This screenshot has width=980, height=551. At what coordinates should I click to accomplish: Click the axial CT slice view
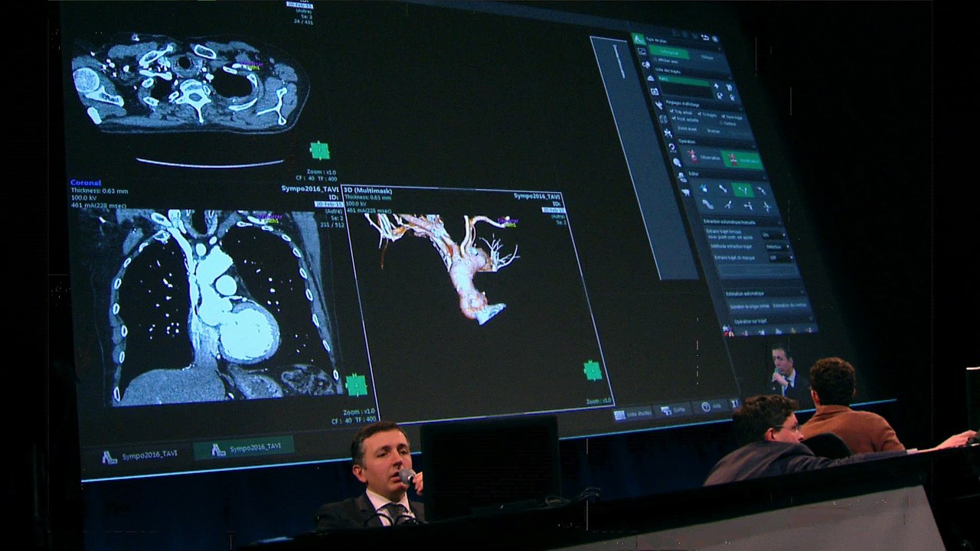[190, 81]
